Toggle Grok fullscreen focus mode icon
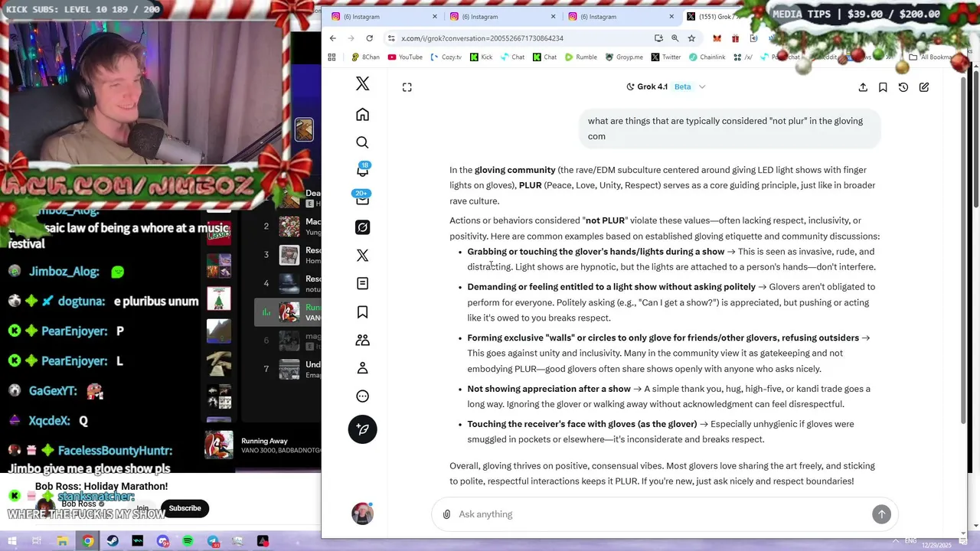980x551 pixels. tap(407, 87)
